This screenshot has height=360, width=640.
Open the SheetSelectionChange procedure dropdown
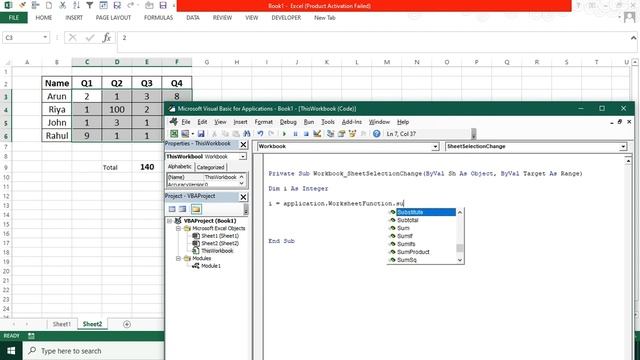pyautogui.click(x=623, y=147)
